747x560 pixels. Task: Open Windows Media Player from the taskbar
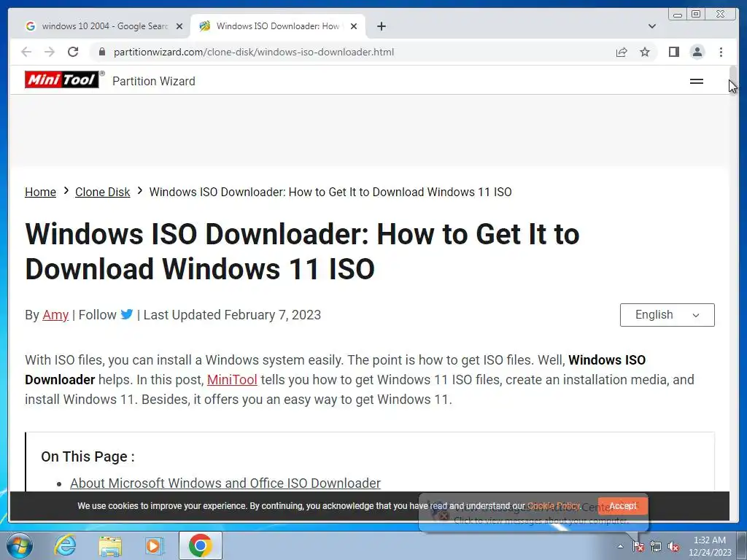(x=154, y=545)
